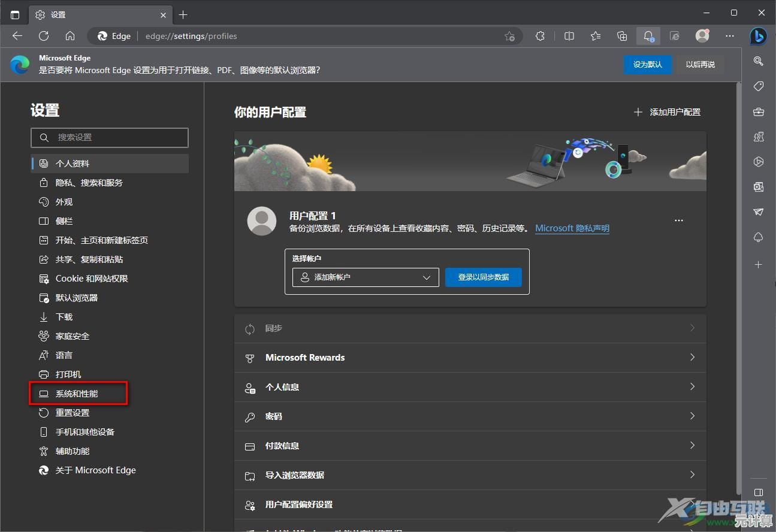This screenshot has width=776, height=532.
Task: Click the 设为默认 button
Action: pyautogui.click(x=648, y=64)
